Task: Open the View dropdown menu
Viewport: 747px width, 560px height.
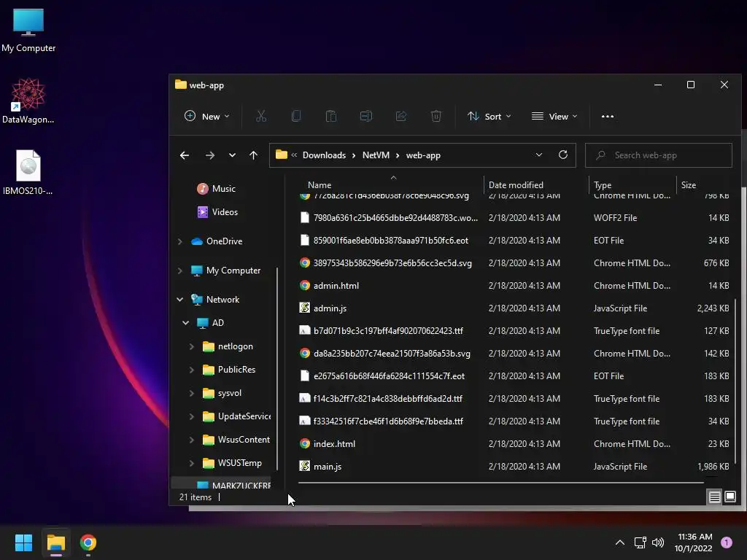Action: [554, 116]
